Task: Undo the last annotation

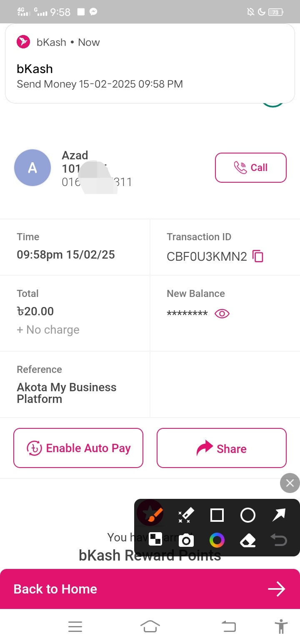Action: point(279,541)
